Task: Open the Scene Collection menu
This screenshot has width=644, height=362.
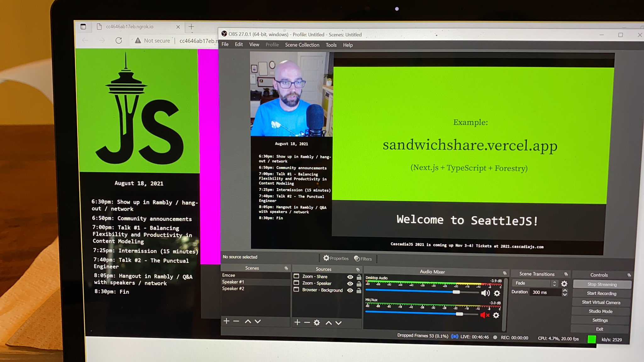Action: point(302,45)
